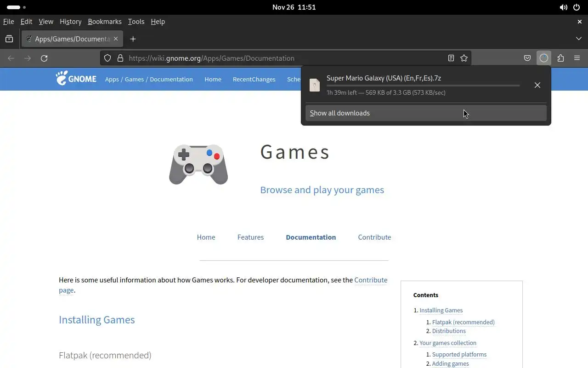Viewport: 588px width, 368px height.
Task: Select the Documentation section tab
Action: 311,237
